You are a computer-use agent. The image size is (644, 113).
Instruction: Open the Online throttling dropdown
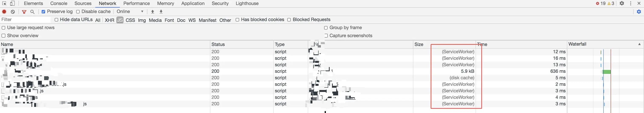[x=130, y=12]
